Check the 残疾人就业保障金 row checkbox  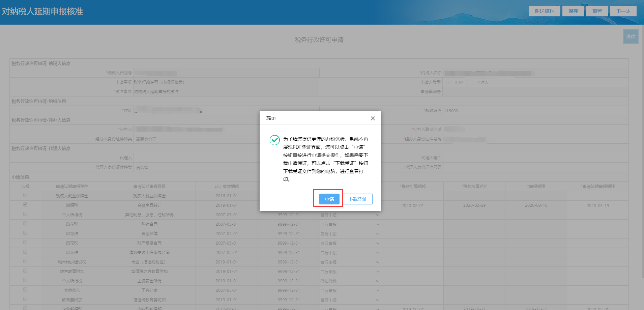[25, 195]
